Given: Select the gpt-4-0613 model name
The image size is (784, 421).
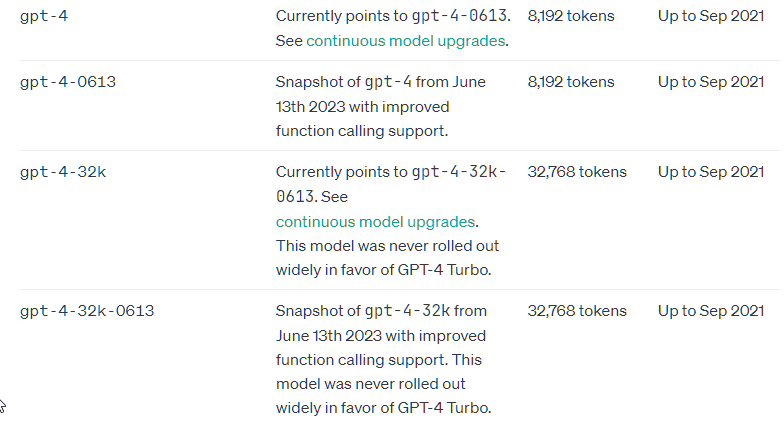Looking at the screenshot, I should click(68, 82).
